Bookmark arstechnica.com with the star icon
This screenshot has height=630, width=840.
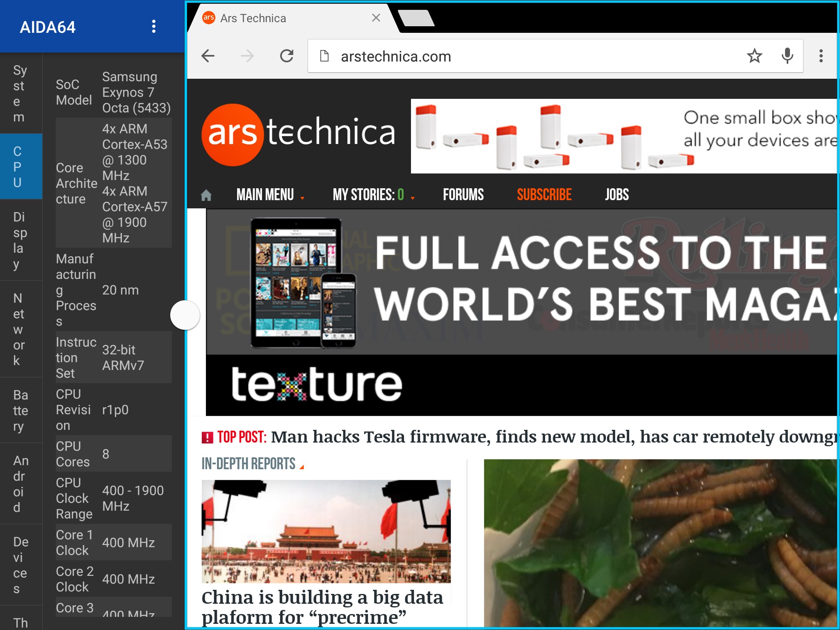755,56
